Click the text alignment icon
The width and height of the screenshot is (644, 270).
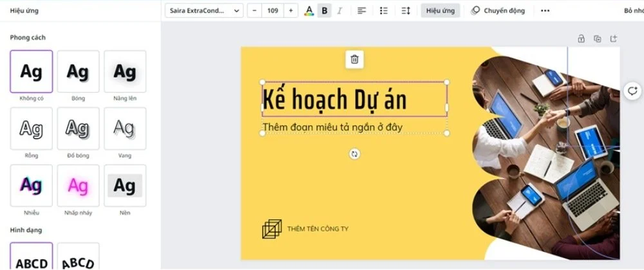coord(361,11)
